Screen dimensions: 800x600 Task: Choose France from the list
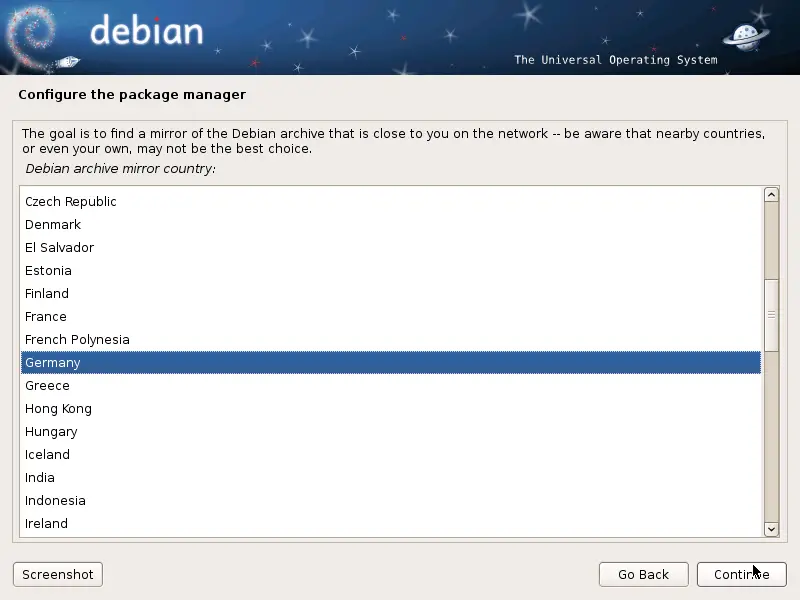pyautogui.click(x=46, y=317)
